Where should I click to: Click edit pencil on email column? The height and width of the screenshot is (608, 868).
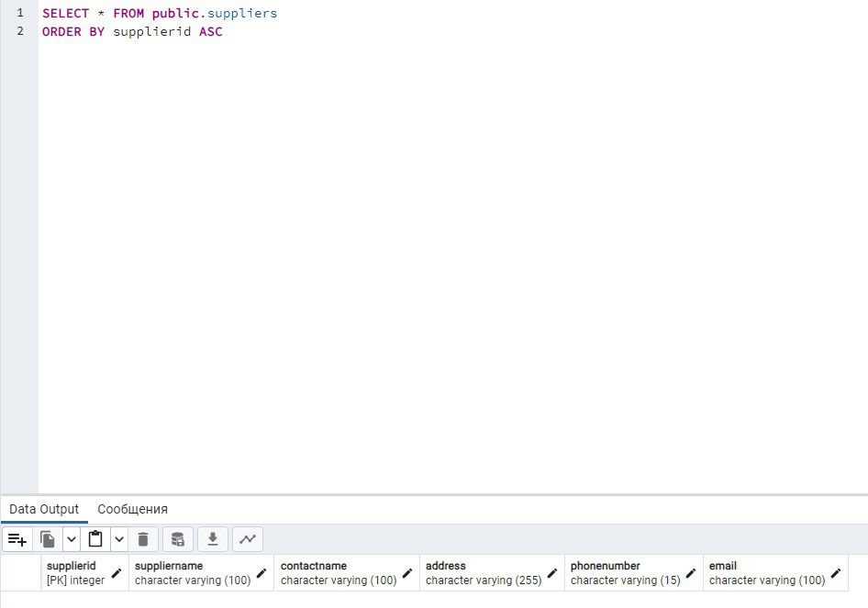point(836,573)
